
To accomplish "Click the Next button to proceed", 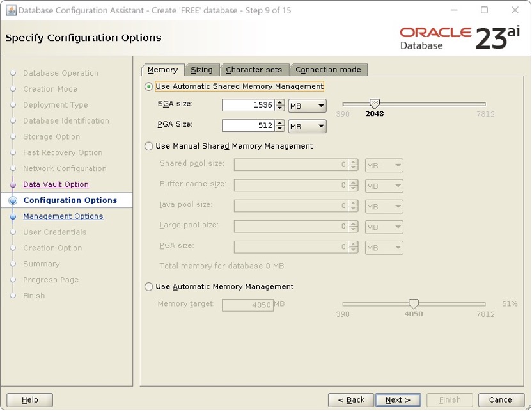I will tap(398, 399).
